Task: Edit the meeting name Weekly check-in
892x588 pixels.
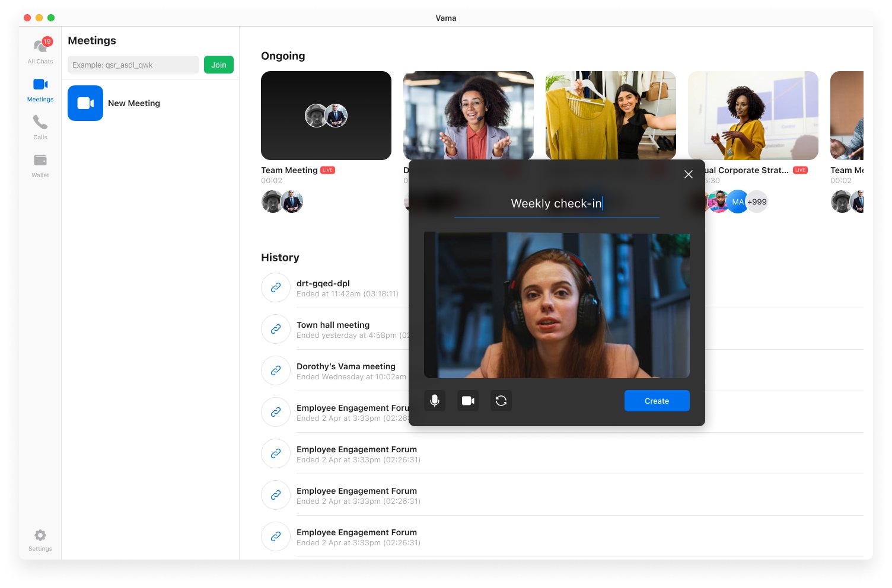Action: pyautogui.click(x=556, y=203)
